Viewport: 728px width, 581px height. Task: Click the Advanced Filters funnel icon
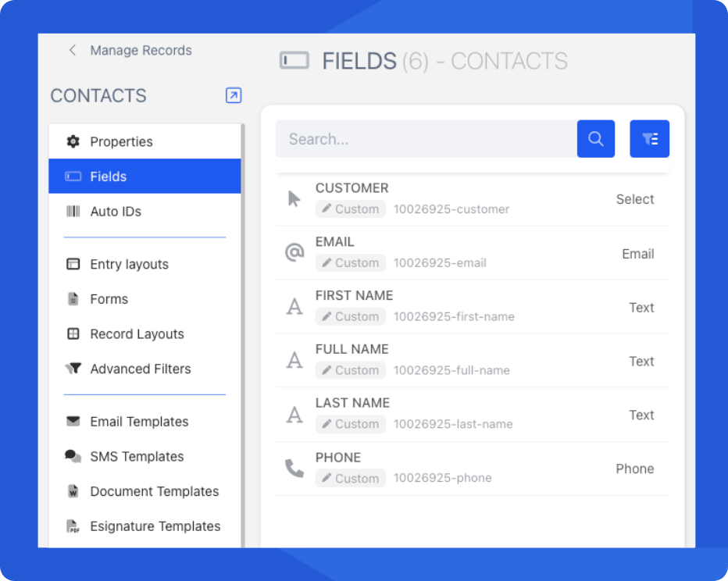click(x=73, y=369)
